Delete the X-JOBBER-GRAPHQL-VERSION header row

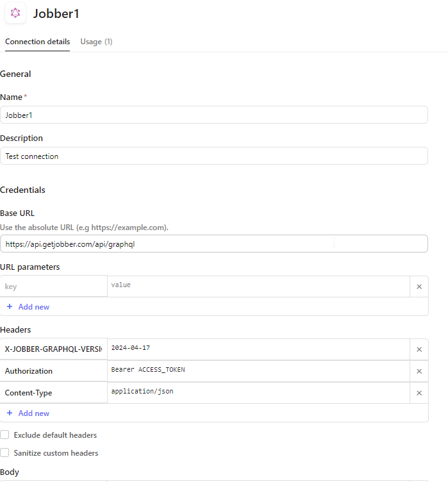(419, 349)
